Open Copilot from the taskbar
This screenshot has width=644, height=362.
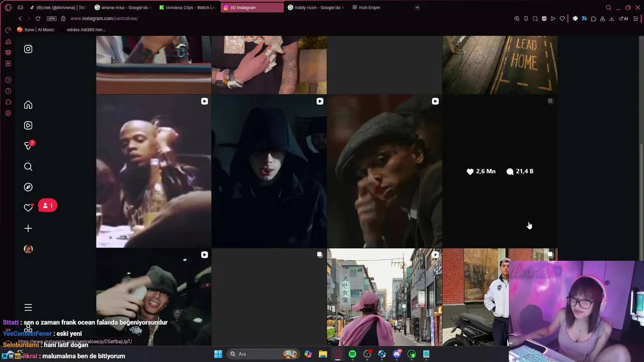308,354
